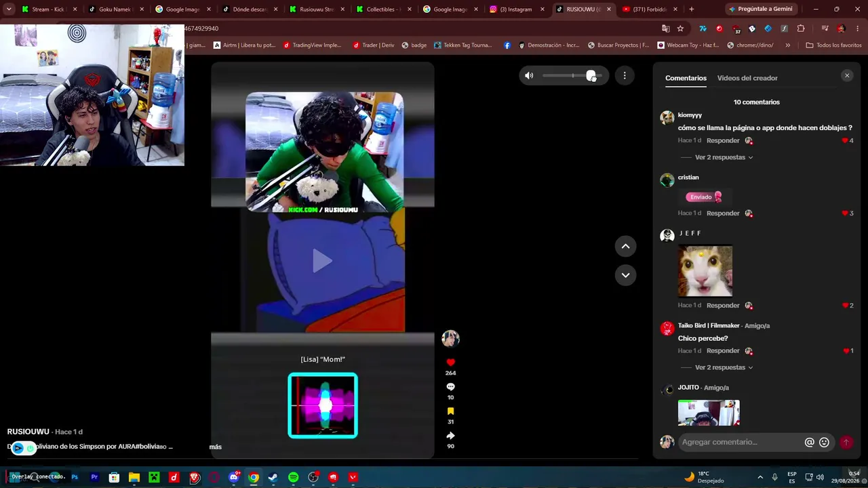Open the Minecraft icon on the taskbar
Screen dimensions: 868x488
(x=154, y=477)
